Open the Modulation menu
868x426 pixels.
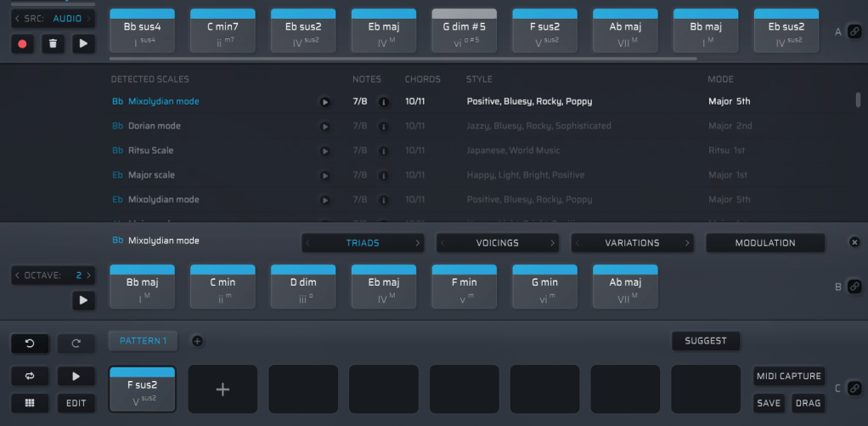pyautogui.click(x=764, y=243)
